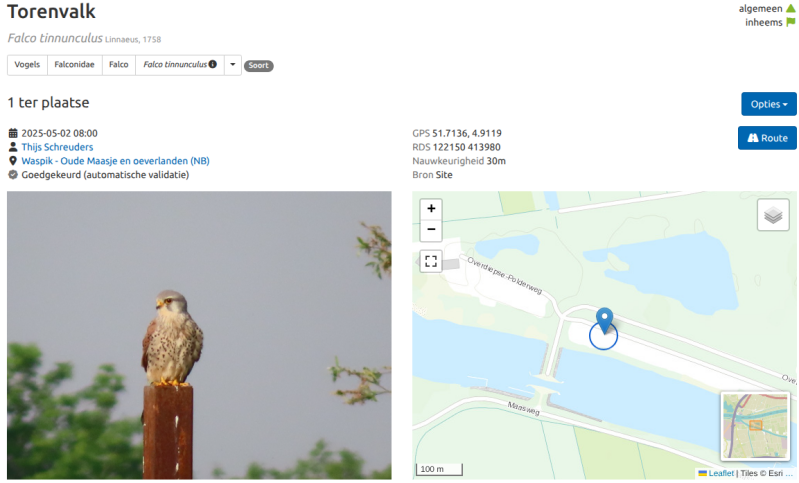Click info icon next to Falco tinnunculus

coord(212,64)
